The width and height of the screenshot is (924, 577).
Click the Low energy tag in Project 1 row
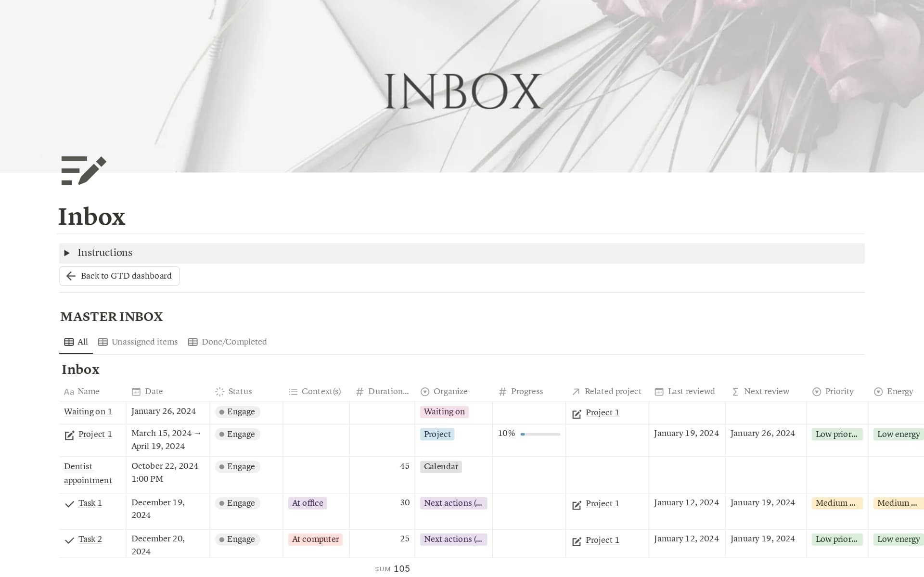click(898, 435)
